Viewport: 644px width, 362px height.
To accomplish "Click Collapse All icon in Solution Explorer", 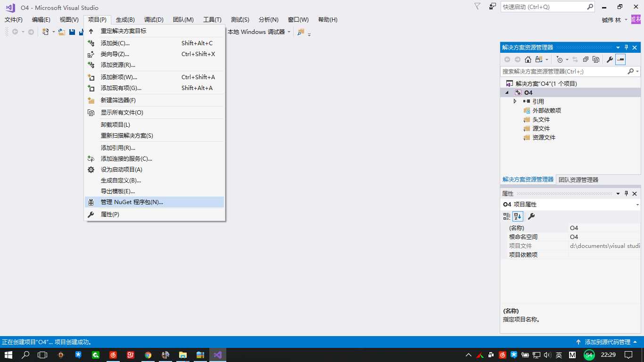I will click(586, 59).
